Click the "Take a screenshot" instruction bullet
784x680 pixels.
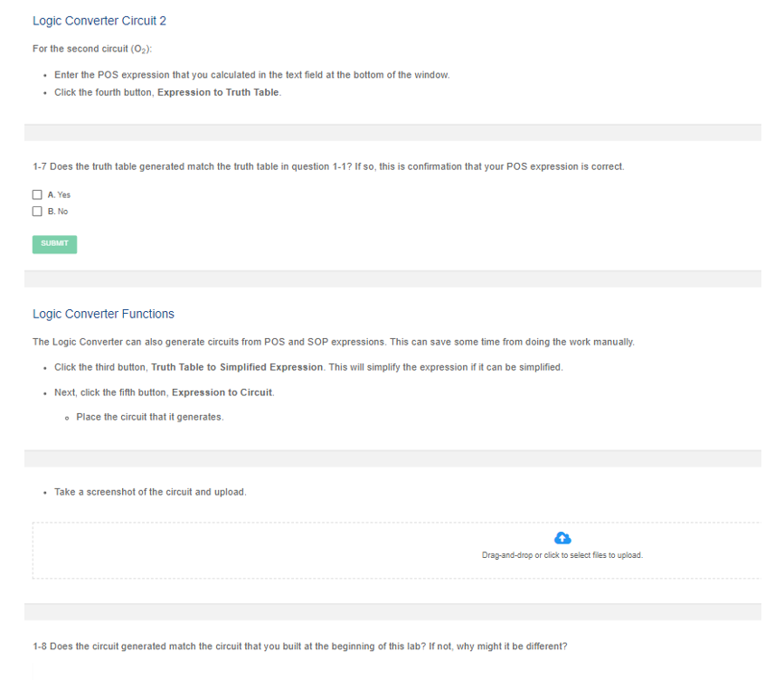tap(149, 491)
